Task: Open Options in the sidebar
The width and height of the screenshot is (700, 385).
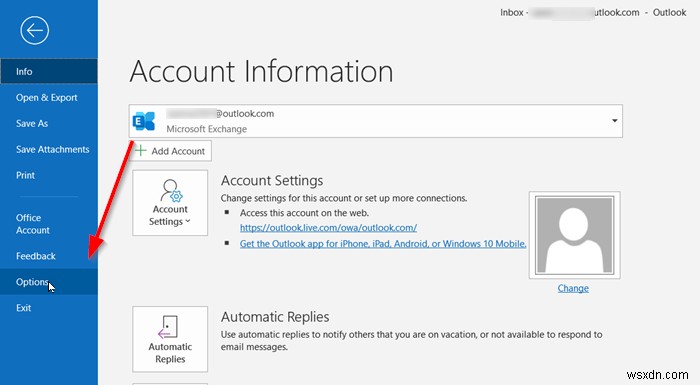Action: coord(49,282)
